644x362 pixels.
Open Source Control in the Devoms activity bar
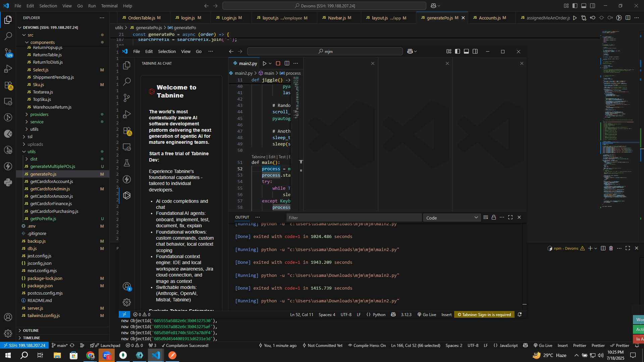pos(8,52)
